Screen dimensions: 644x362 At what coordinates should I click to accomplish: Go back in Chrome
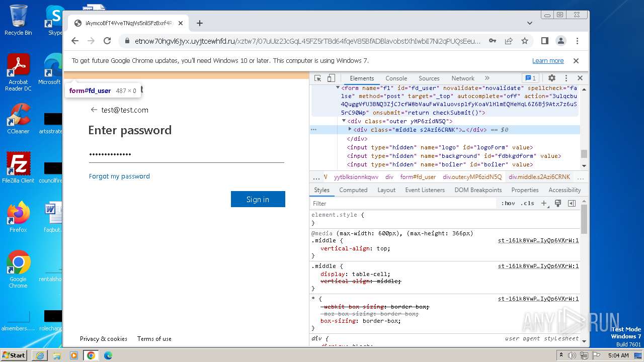[75, 41]
